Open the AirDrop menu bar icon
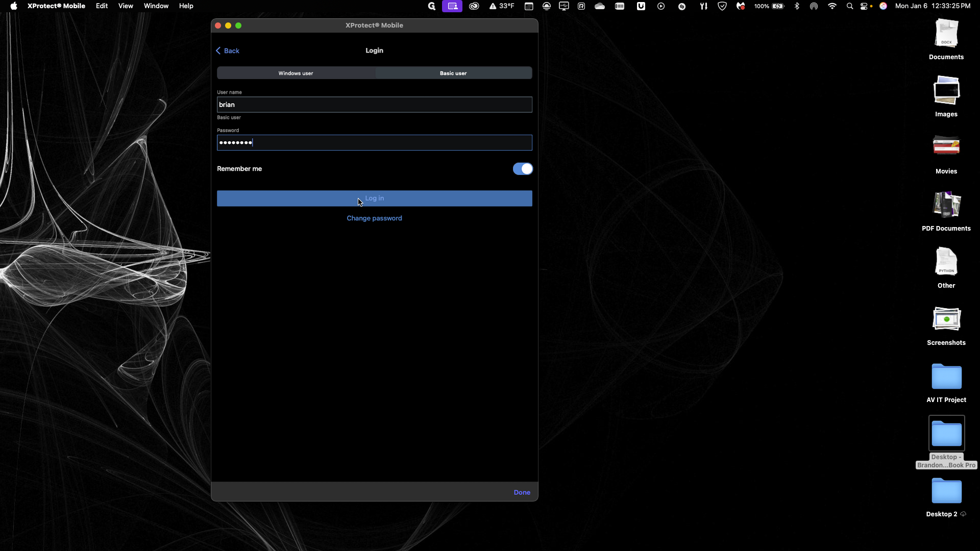 click(x=814, y=6)
